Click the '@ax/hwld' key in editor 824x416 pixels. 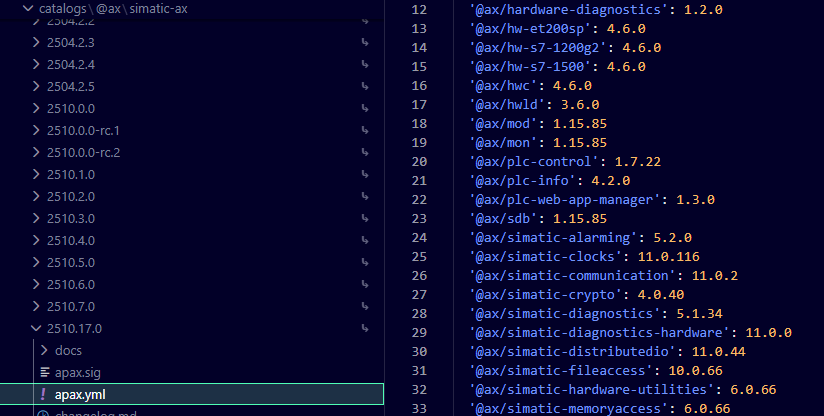[507, 105]
